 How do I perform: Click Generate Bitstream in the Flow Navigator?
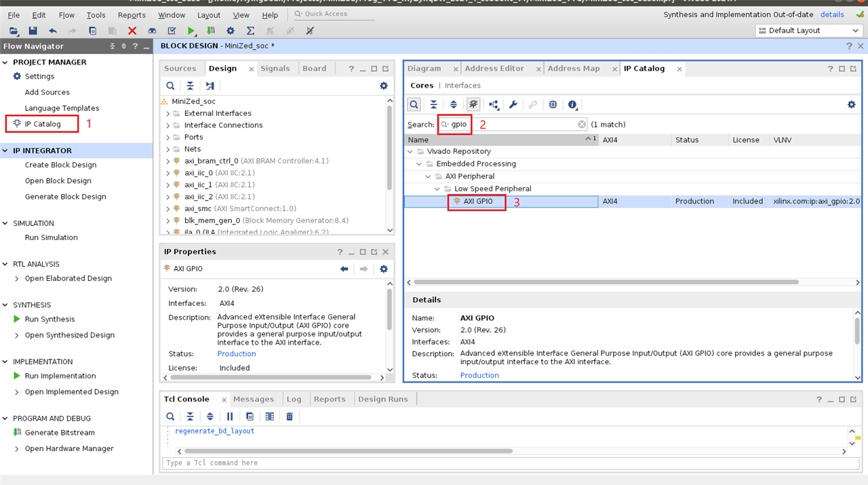(60, 433)
